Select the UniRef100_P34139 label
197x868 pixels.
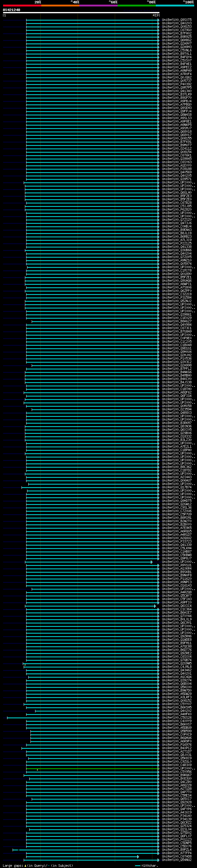[x=177, y=819]
